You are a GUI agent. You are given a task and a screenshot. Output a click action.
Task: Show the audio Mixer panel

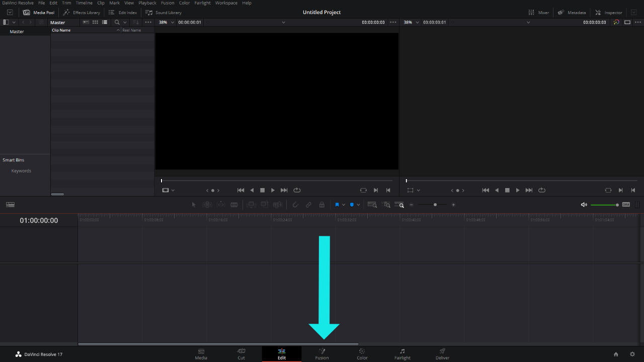[x=538, y=12]
